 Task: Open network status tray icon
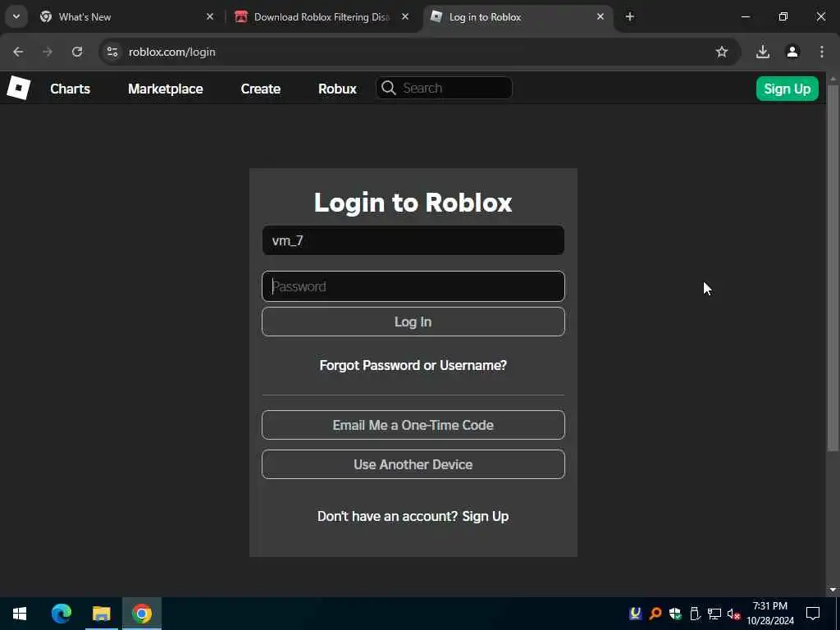coord(714,614)
